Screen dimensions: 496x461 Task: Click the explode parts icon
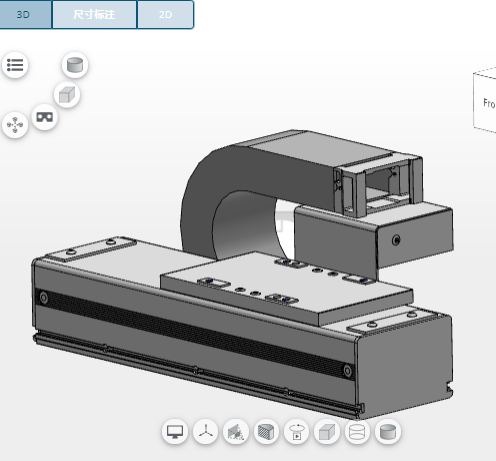click(x=15, y=125)
